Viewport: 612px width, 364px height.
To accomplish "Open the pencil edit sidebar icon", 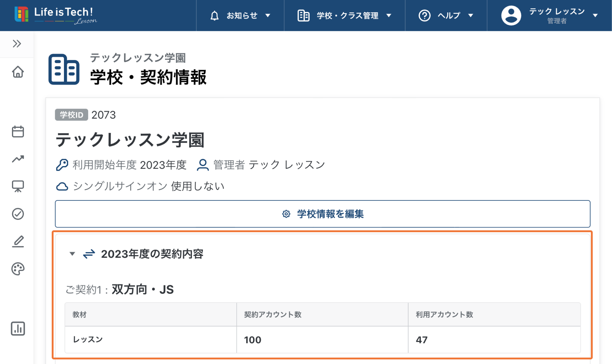I will pos(18,241).
